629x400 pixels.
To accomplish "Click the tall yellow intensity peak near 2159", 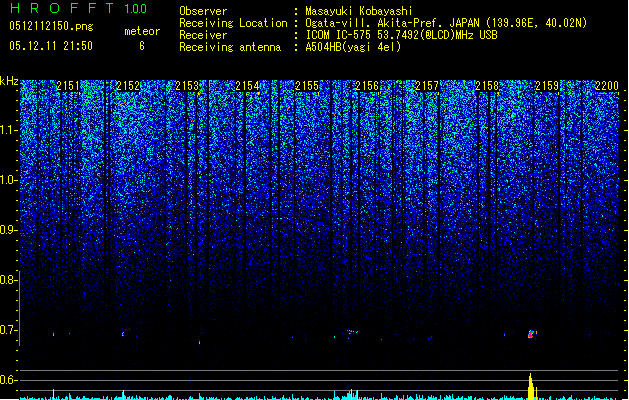I will (531, 386).
